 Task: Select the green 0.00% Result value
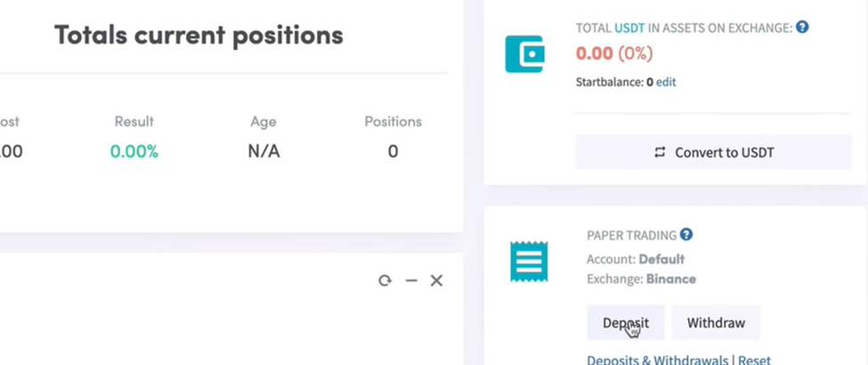click(134, 151)
